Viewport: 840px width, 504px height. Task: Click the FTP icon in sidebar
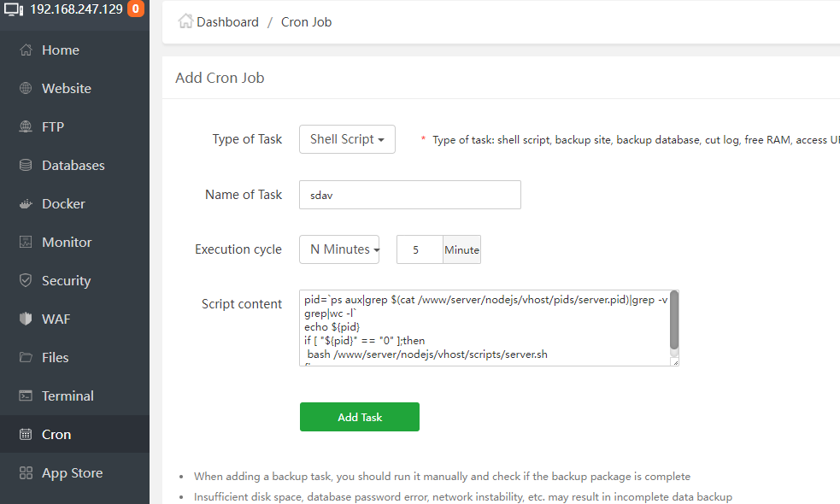[26, 127]
